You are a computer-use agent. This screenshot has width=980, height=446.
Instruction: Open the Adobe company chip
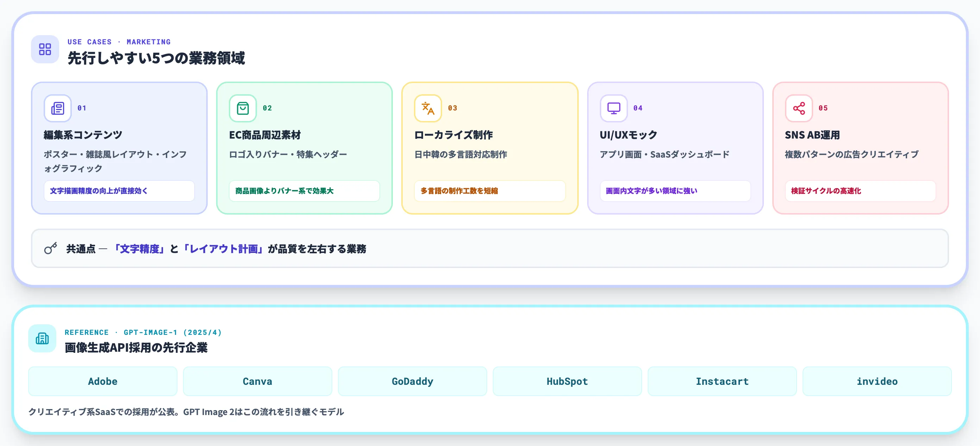(102, 381)
